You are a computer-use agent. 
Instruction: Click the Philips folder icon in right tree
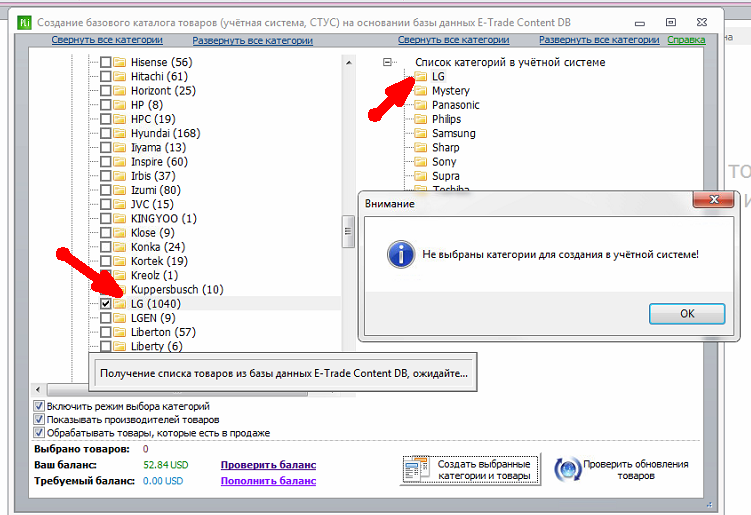tap(421, 119)
